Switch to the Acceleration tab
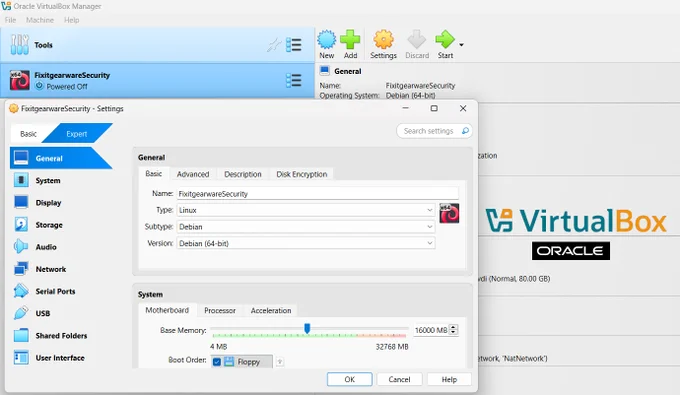This screenshot has height=395, width=680. pyautogui.click(x=271, y=310)
